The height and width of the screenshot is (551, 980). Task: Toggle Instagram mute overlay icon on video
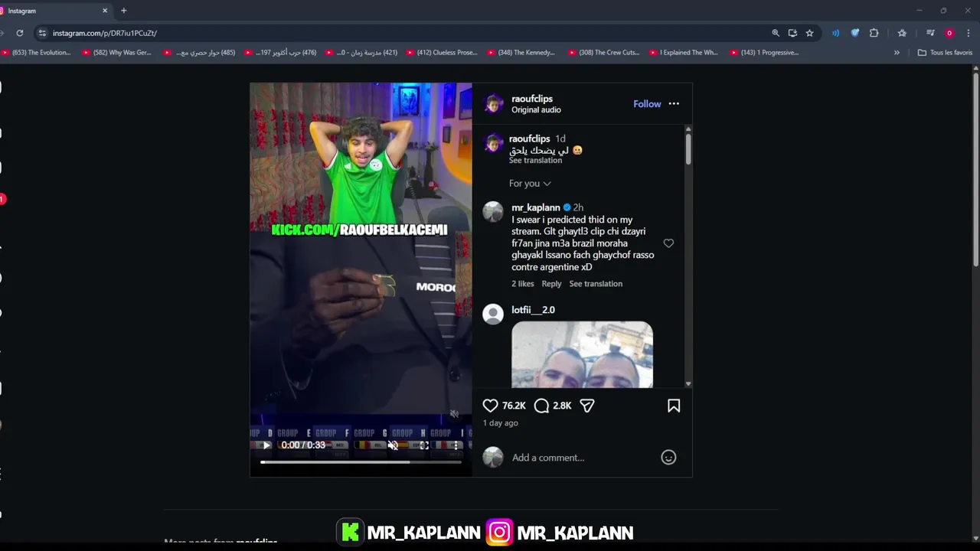tap(454, 414)
